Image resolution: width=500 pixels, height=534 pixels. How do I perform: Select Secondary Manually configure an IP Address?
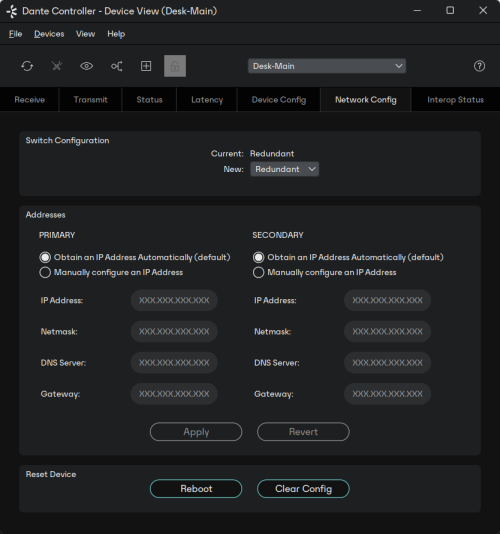tap(325, 272)
